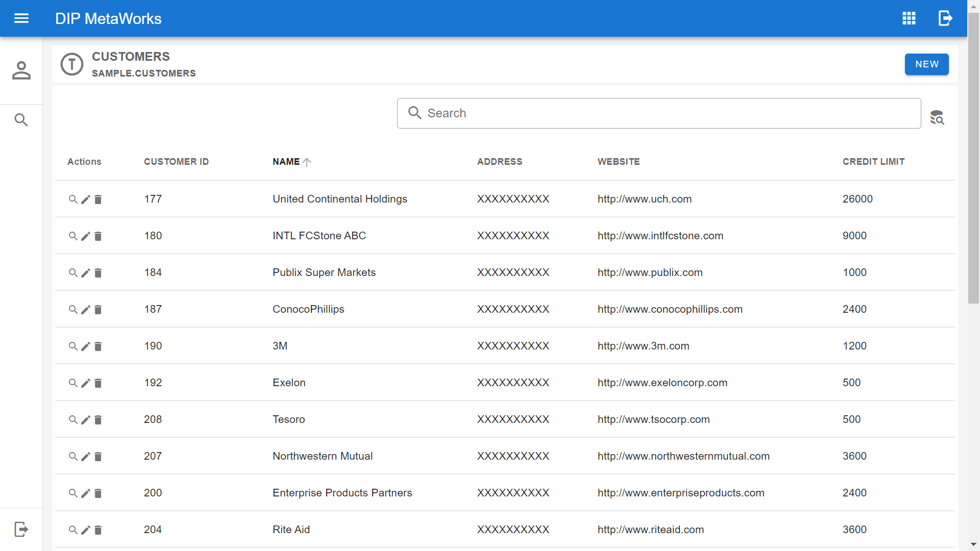Click the page vertical scrollbar thumb
980x551 pixels.
click(x=973, y=158)
